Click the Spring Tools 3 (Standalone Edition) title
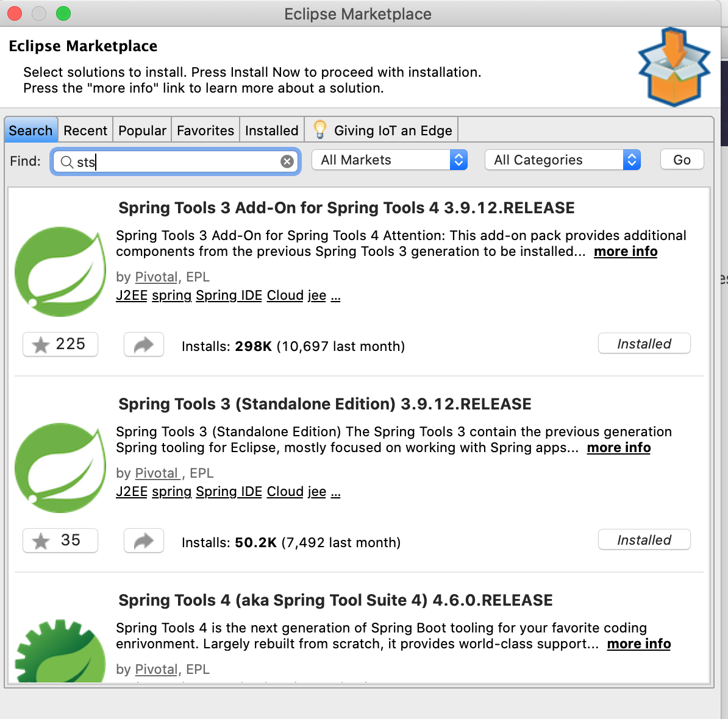728x719 pixels. coord(325,404)
